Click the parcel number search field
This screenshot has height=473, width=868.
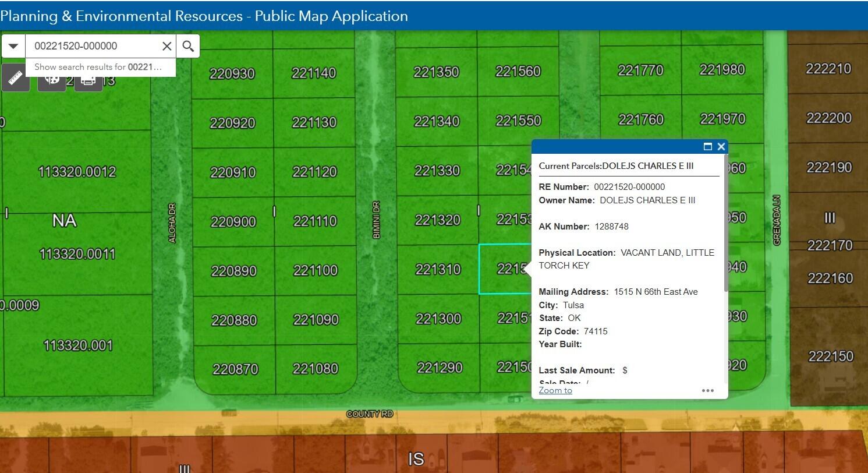point(93,46)
